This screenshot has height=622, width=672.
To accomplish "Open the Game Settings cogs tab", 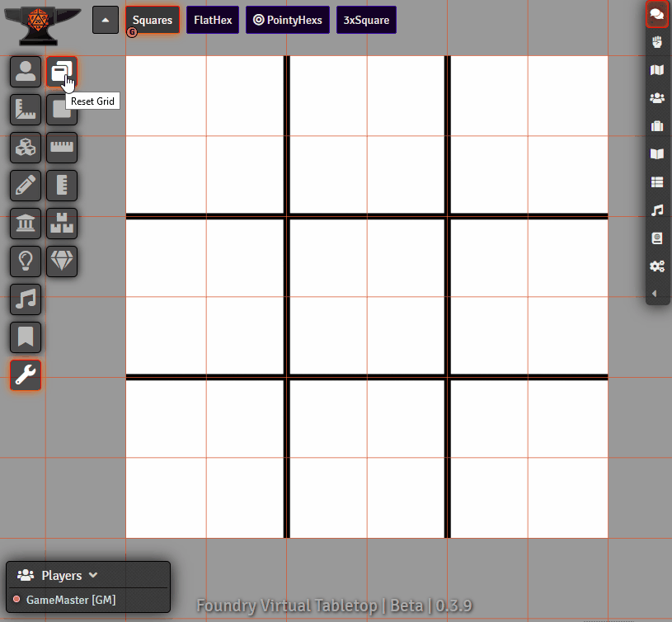I will point(657,266).
